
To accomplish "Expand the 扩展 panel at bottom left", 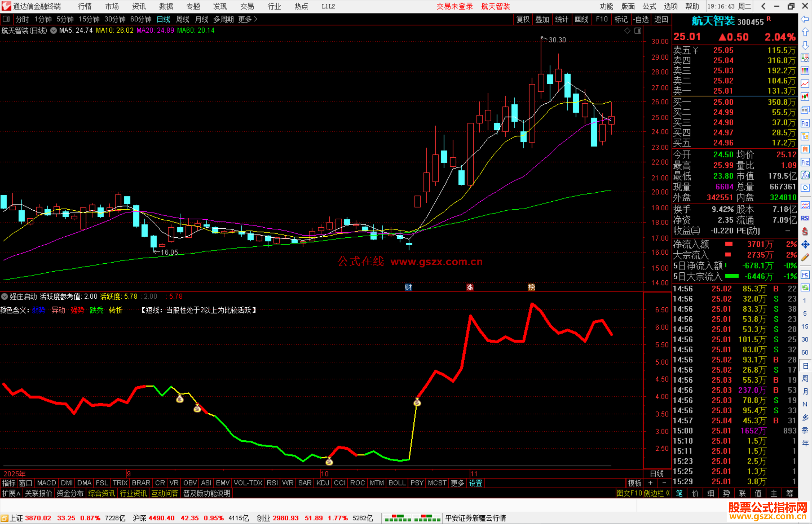I will (x=11, y=493).
